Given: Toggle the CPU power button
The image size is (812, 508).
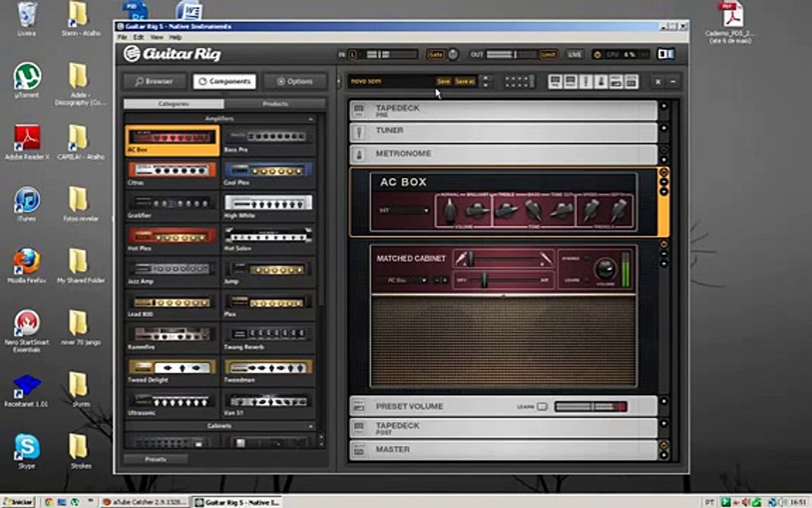Looking at the screenshot, I should (x=597, y=54).
